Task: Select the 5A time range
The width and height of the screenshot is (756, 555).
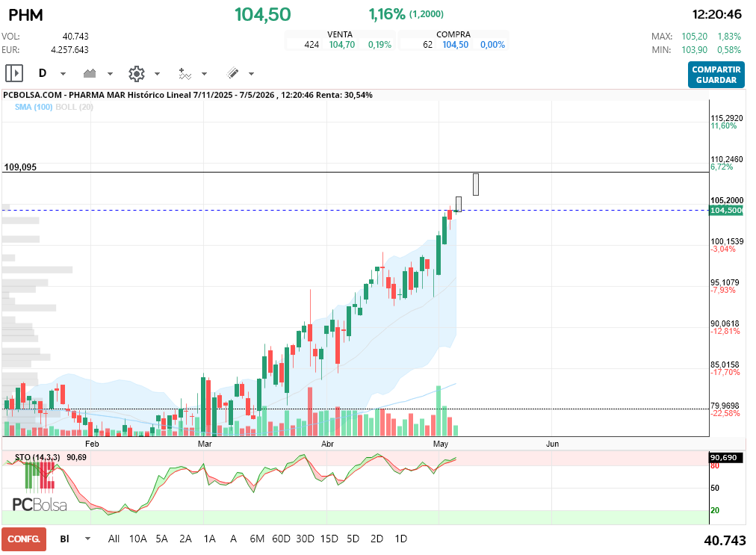Action: pyautogui.click(x=161, y=539)
